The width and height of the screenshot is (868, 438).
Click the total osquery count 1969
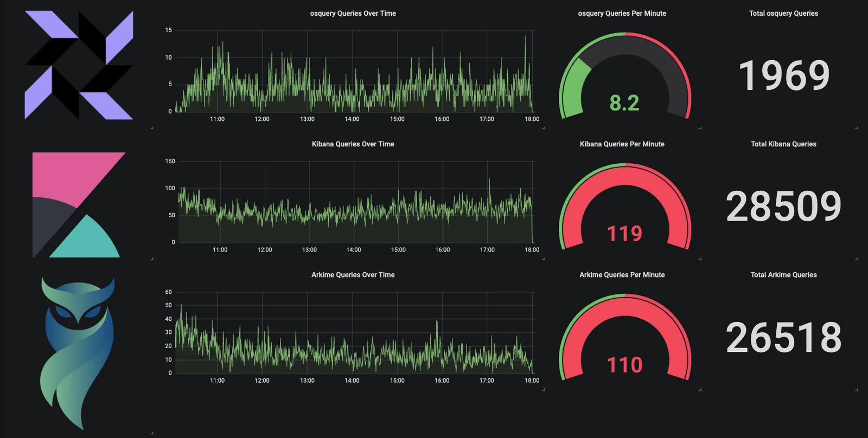tap(784, 75)
